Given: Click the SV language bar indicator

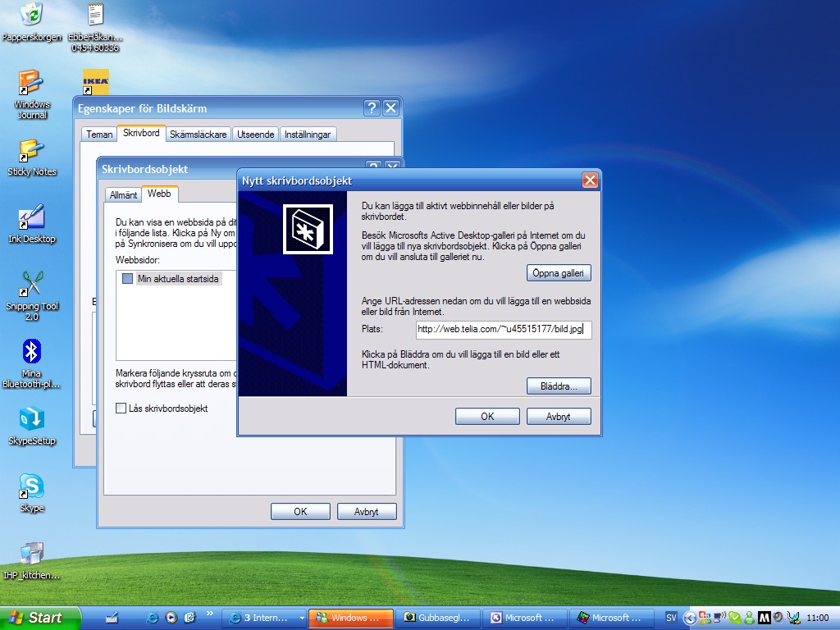Looking at the screenshot, I should [x=671, y=618].
